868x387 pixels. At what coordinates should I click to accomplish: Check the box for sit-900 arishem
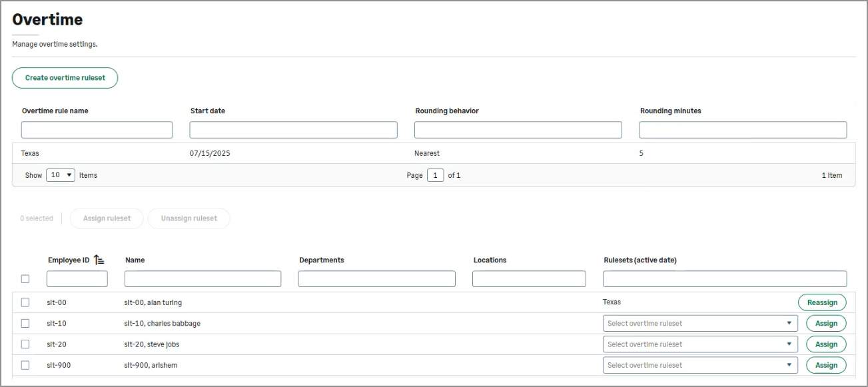click(25, 365)
